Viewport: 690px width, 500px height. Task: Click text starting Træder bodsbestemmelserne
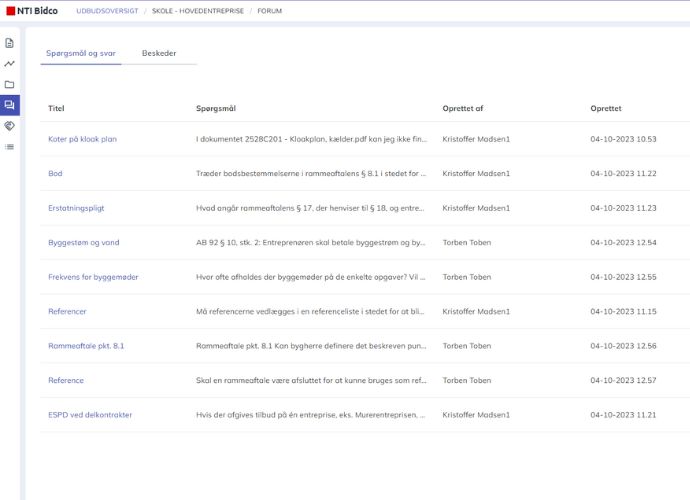click(x=311, y=173)
